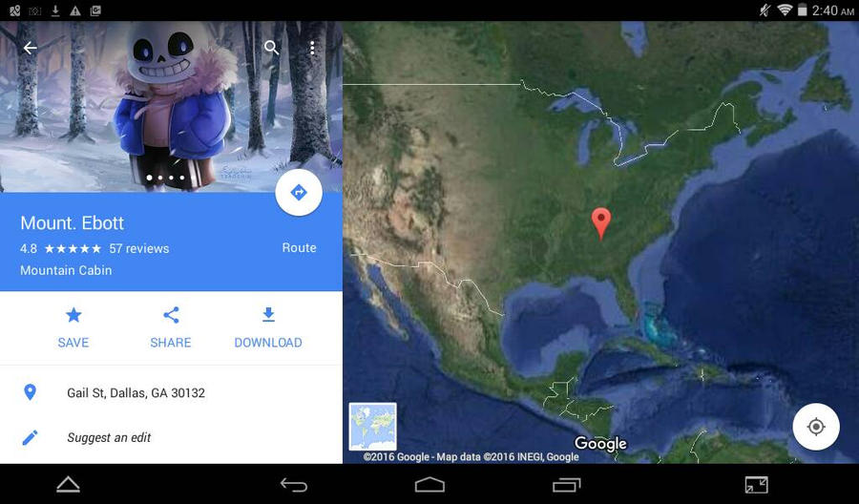Image resolution: width=859 pixels, height=504 pixels.
Task: Center map using my location button
Action: (x=816, y=427)
